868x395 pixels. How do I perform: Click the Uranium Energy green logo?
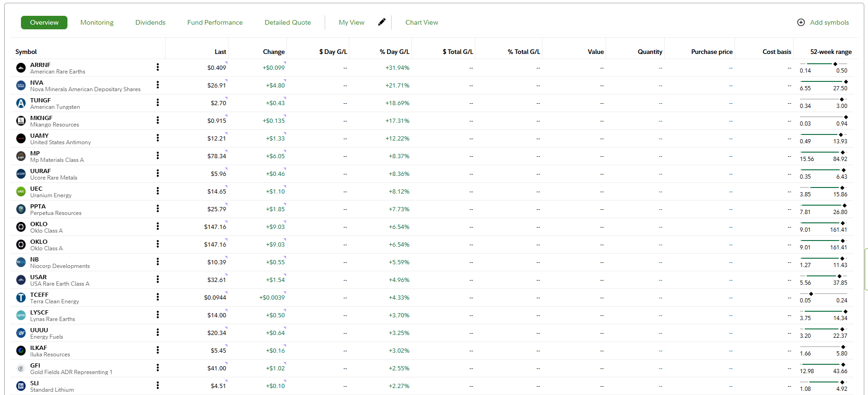click(x=21, y=192)
